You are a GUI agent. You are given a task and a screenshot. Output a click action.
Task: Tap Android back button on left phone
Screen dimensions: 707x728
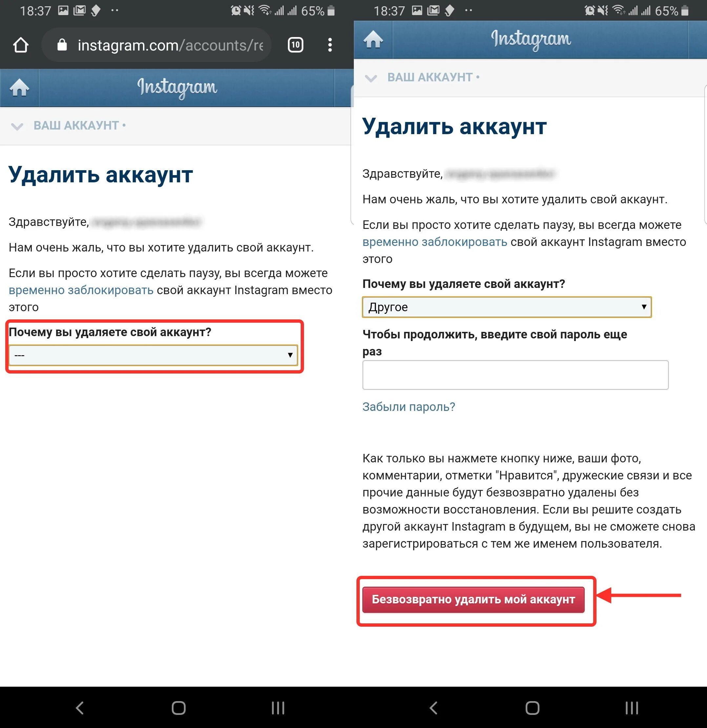pos(79,708)
